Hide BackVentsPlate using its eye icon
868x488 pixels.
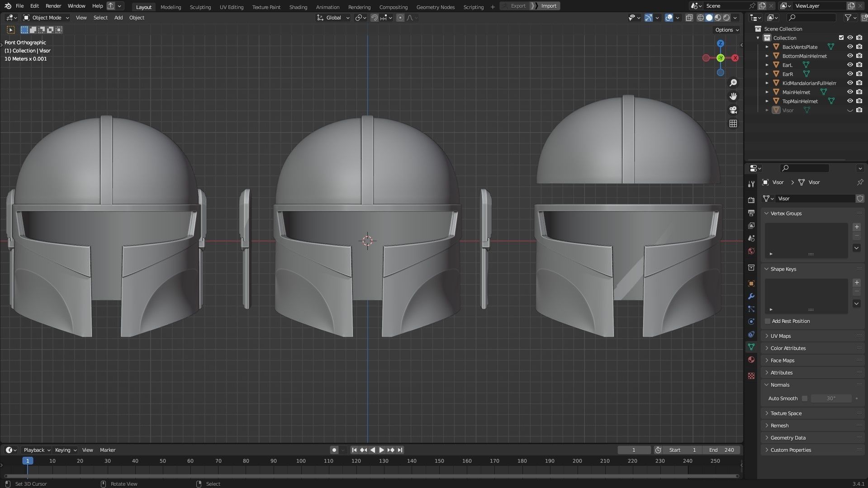[x=850, y=47]
